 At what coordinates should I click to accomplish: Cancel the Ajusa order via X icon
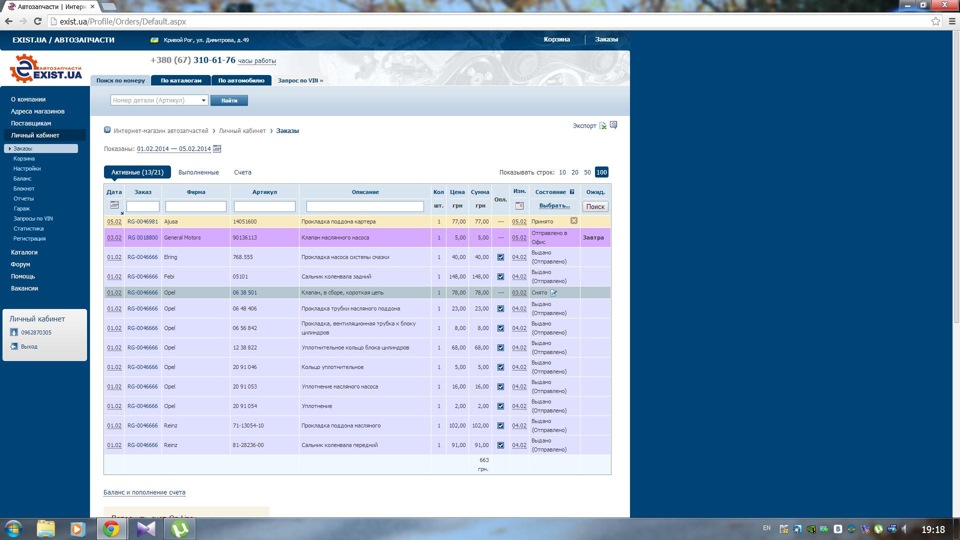coord(574,220)
